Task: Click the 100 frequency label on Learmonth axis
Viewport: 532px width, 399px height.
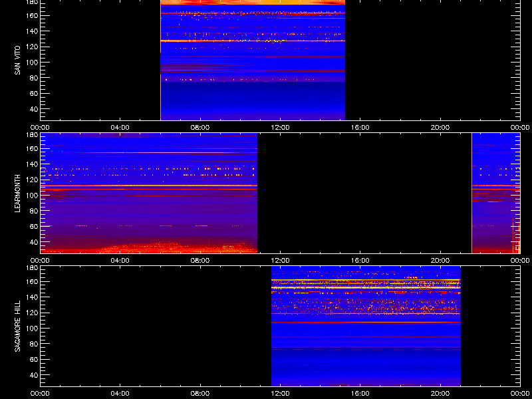Action: pyautogui.click(x=31, y=195)
